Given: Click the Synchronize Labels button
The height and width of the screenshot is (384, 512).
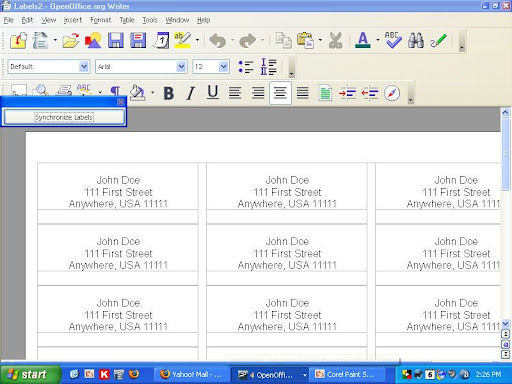Looking at the screenshot, I should point(64,117).
